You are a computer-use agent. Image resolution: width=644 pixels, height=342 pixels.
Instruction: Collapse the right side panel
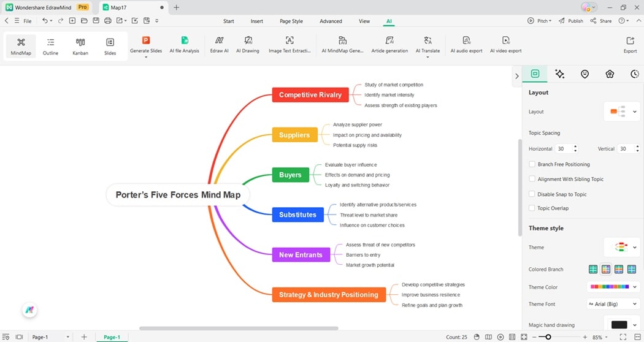516,76
